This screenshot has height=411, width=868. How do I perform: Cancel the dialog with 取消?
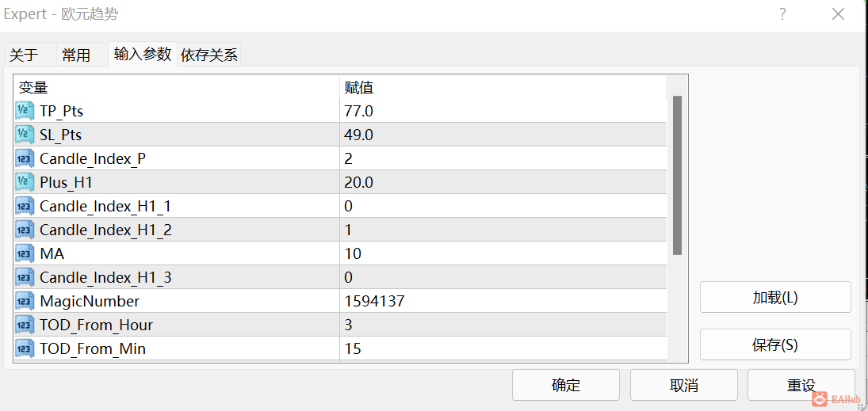683,385
